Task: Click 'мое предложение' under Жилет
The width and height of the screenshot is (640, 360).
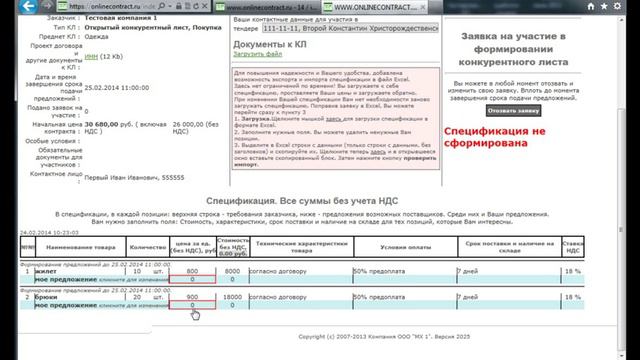Action: [66, 280]
